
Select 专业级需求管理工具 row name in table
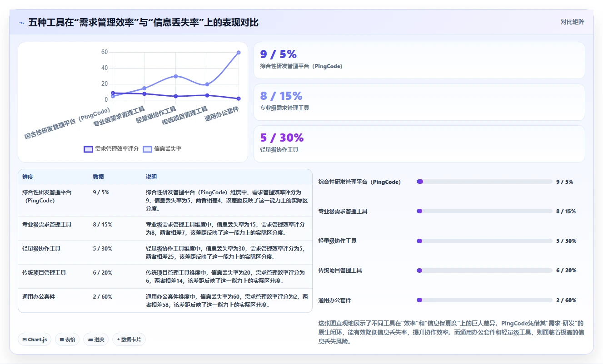click(x=47, y=225)
